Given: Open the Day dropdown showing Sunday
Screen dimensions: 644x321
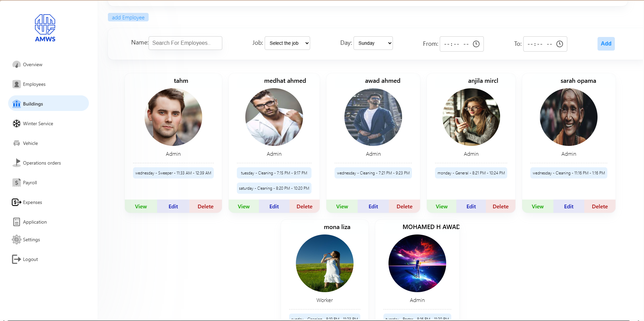Looking at the screenshot, I should coord(373,43).
